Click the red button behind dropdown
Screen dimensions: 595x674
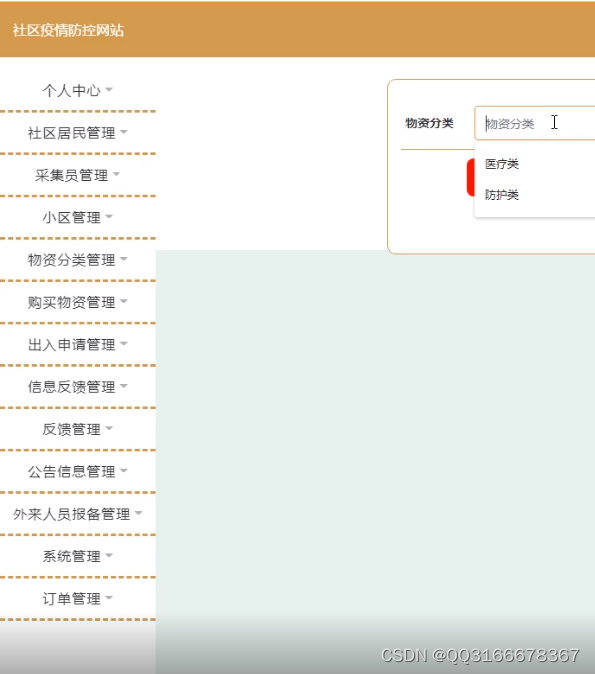(x=471, y=178)
